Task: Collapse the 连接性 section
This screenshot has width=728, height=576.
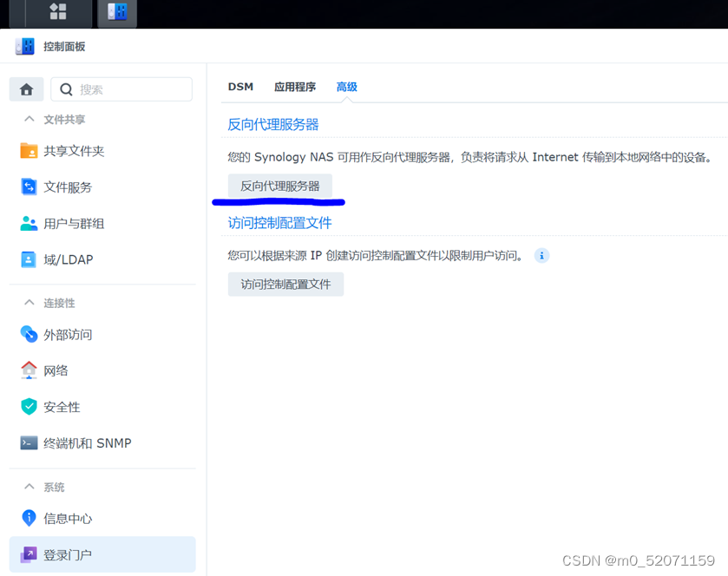Action: 30,303
